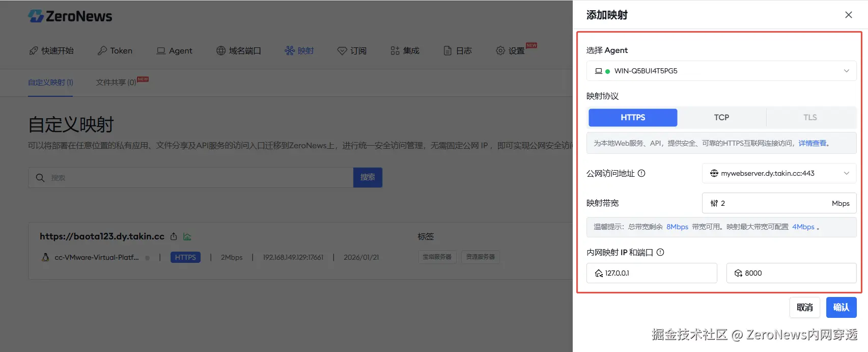868x352 pixels.
Task: Click the 宝塔服务器 tag
Action: tap(437, 257)
